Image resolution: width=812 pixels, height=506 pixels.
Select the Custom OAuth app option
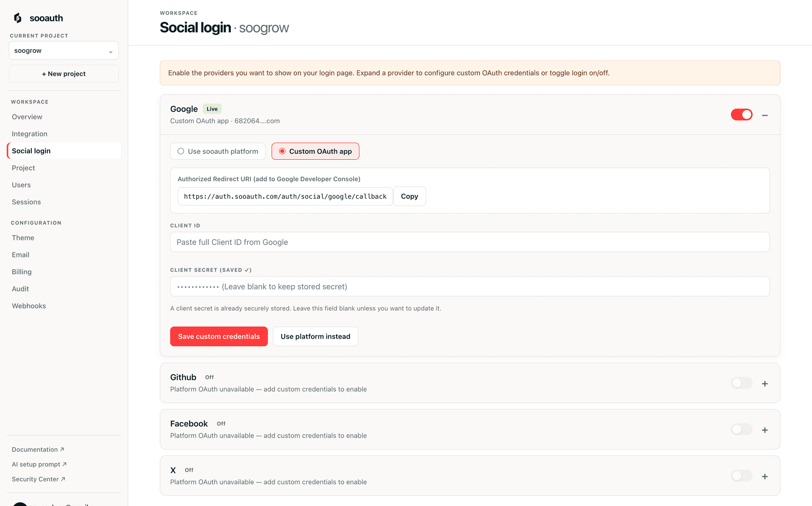316,151
